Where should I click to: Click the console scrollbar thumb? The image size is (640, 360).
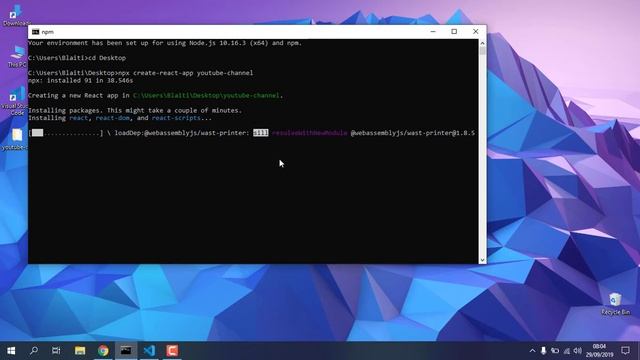[482, 51]
